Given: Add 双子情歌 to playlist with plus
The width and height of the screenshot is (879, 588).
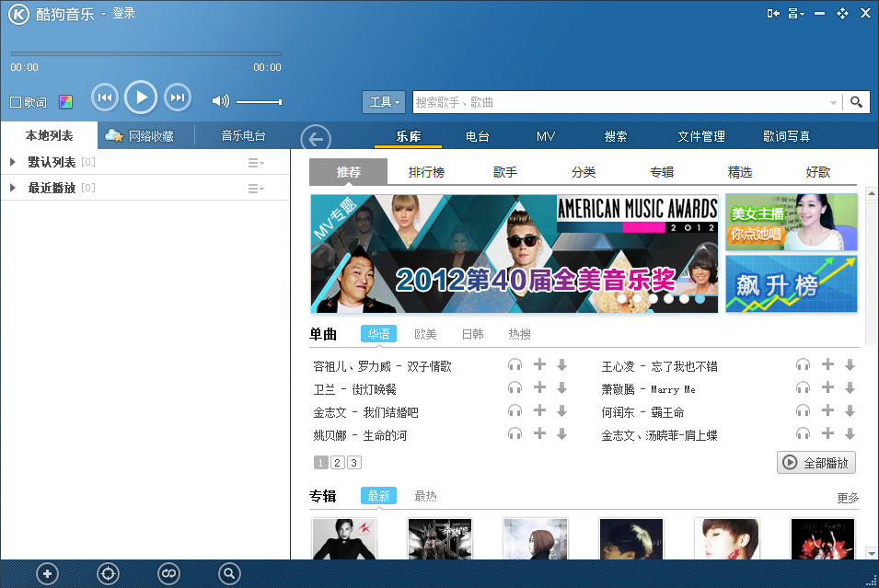Looking at the screenshot, I should [x=539, y=364].
